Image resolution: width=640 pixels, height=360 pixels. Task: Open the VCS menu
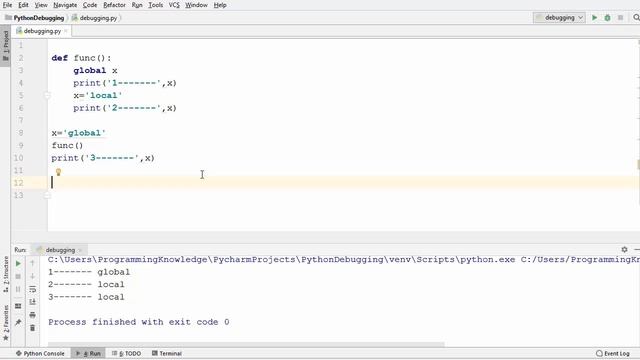(x=174, y=5)
